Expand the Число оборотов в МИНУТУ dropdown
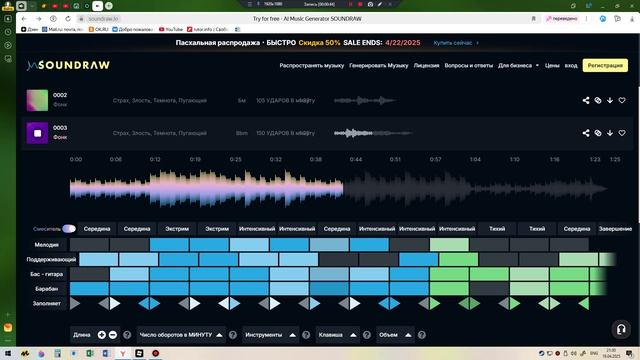 181,335
